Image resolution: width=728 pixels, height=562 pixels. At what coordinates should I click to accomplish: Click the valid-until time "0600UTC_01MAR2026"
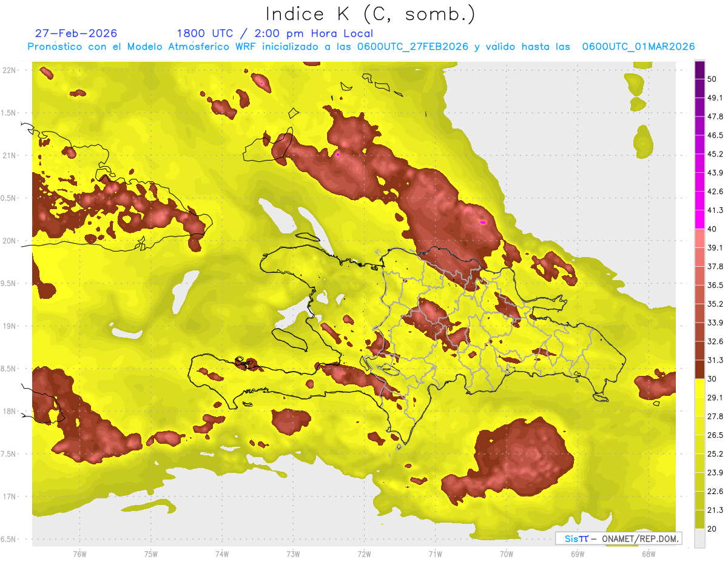click(638, 47)
